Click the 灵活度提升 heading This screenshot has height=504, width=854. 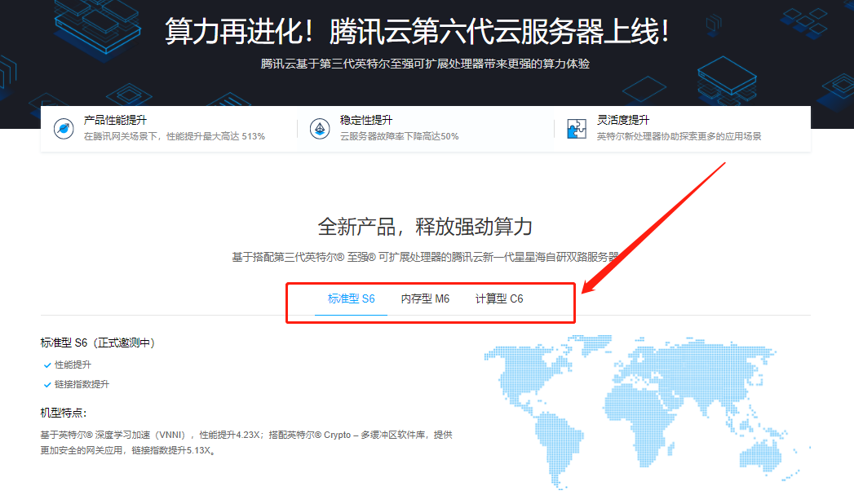pyautogui.click(x=623, y=120)
